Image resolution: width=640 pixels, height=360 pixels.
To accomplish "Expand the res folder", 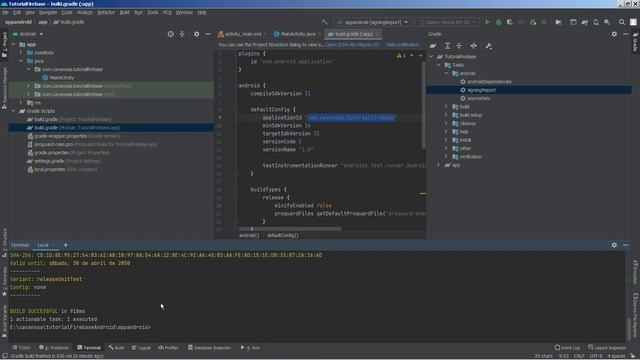I will 21,102.
